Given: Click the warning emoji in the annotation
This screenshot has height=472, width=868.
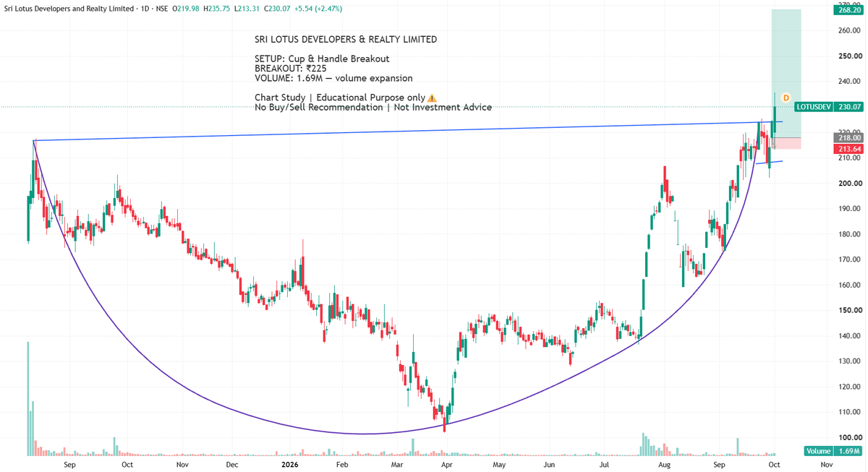Looking at the screenshot, I should [x=432, y=98].
